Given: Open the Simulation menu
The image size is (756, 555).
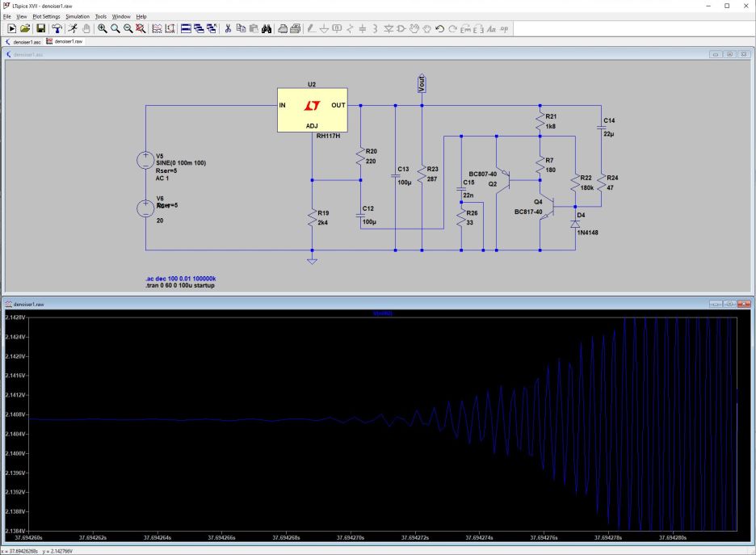Looking at the screenshot, I should coord(78,16).
